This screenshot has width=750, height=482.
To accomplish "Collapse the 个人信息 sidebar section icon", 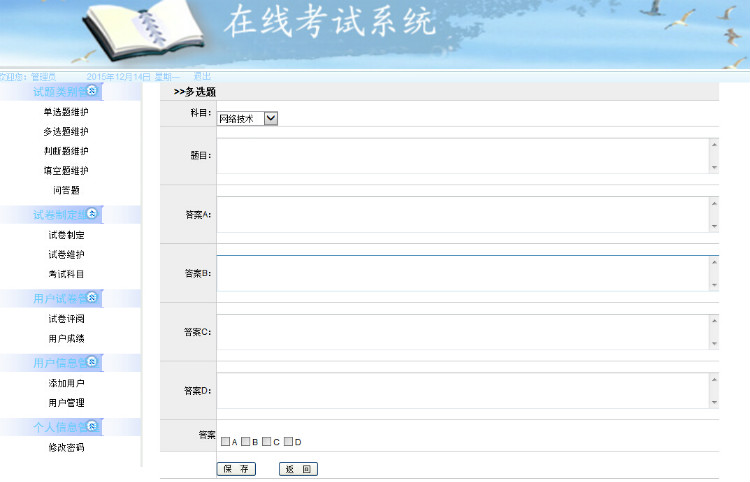I will click(x=92, y=426).
